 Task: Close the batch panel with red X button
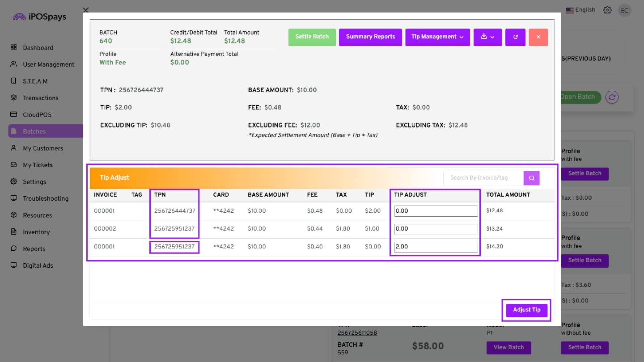[538, 37]
